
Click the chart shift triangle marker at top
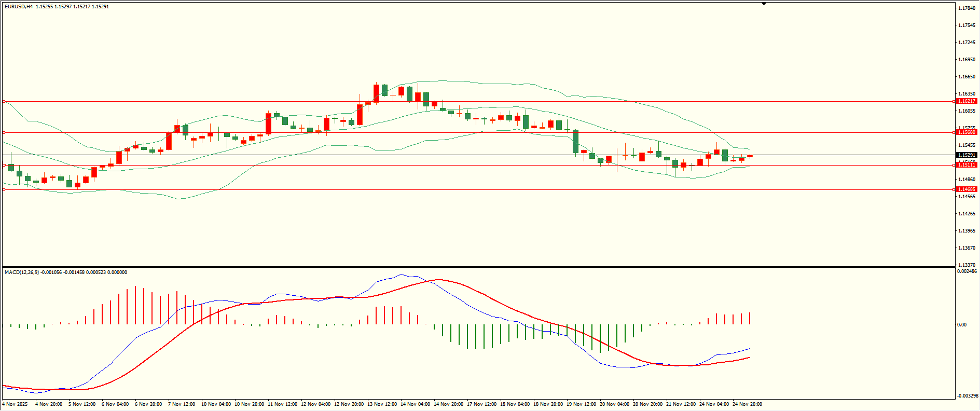click(x=764, y=4)
